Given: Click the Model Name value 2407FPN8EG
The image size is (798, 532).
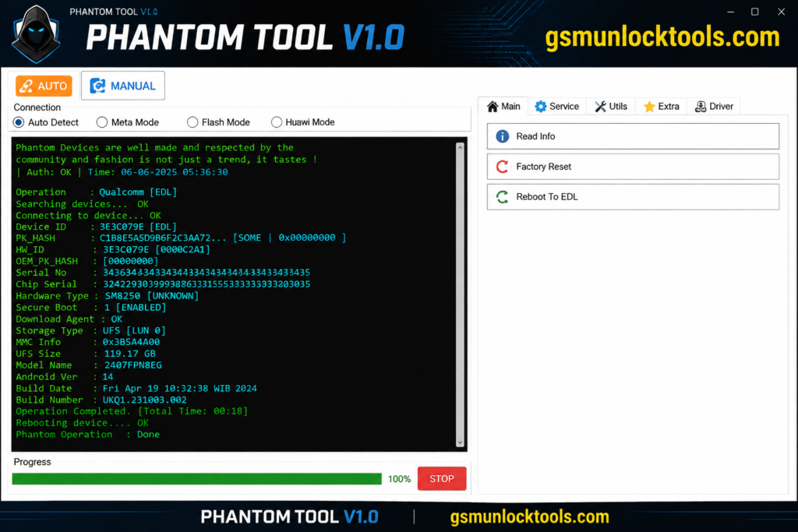Looking at the screenshot, I should [x=132, y=365].
